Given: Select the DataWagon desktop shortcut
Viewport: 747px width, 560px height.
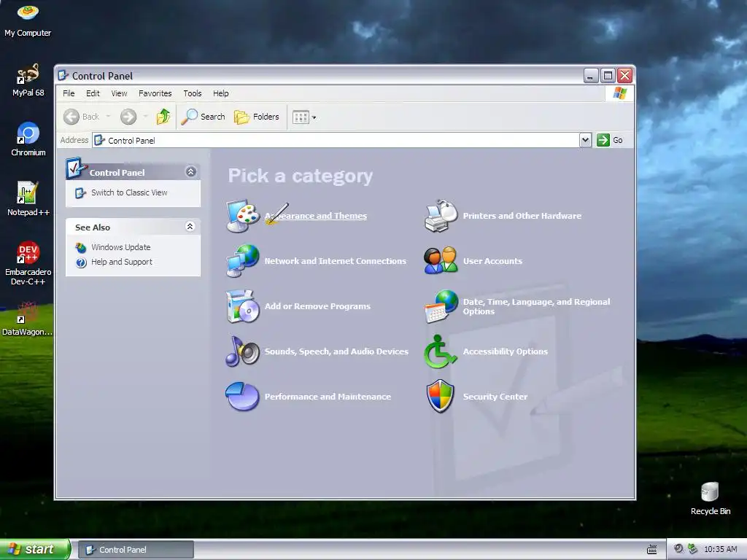Looking at the screenshot, I should (27, 319).
